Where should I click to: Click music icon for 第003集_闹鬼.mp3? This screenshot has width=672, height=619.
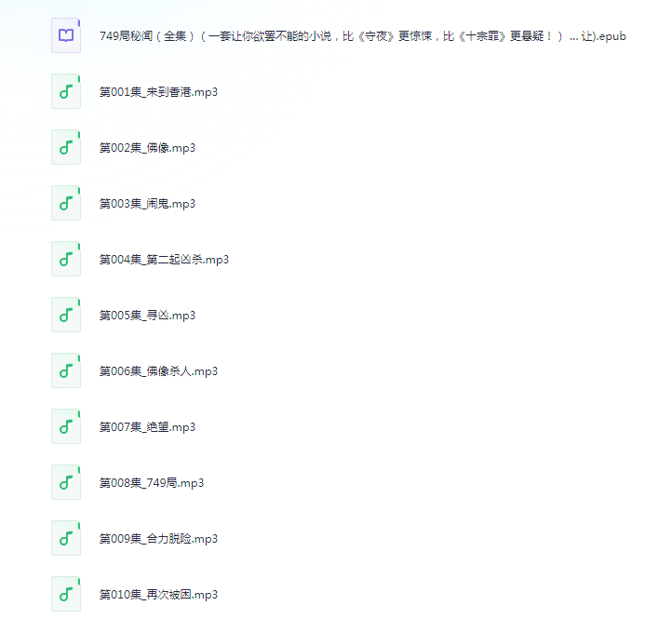coord(66,203)
